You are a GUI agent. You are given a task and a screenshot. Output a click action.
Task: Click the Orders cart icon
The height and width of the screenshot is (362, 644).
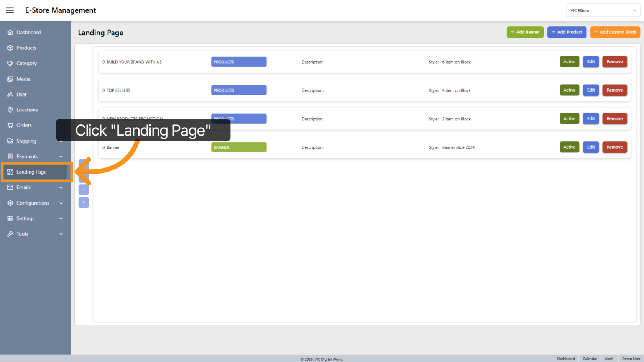click(10, 125)
